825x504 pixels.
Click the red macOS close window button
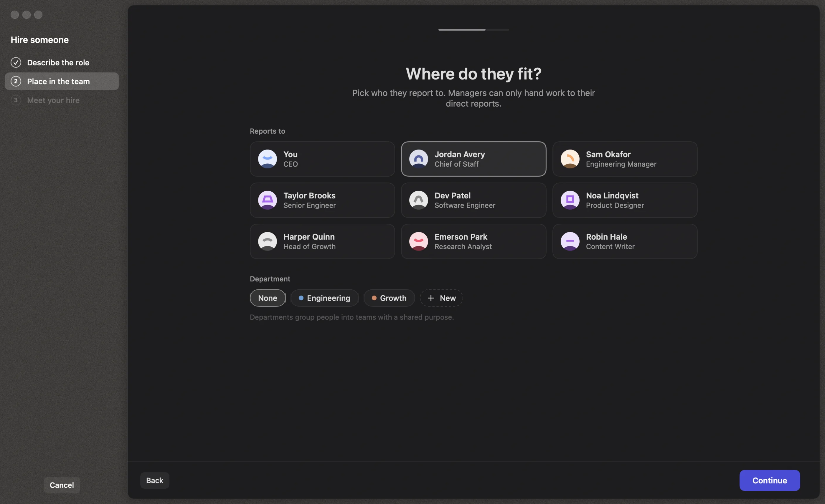15,15
